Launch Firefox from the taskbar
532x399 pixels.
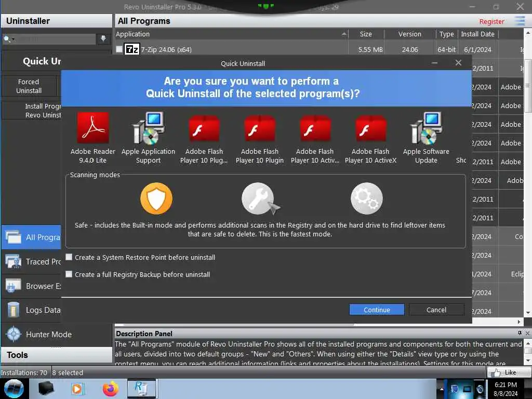coord(110,389)
